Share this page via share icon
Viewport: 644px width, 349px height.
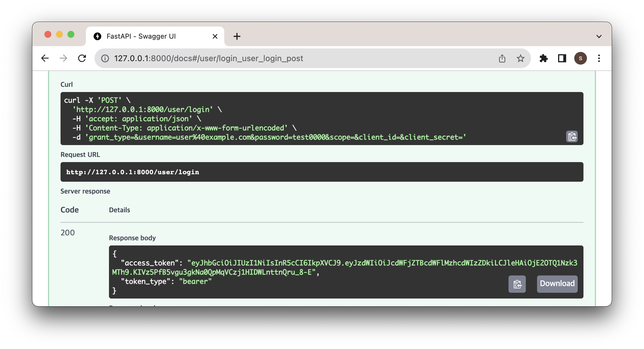tap(502, 59)
